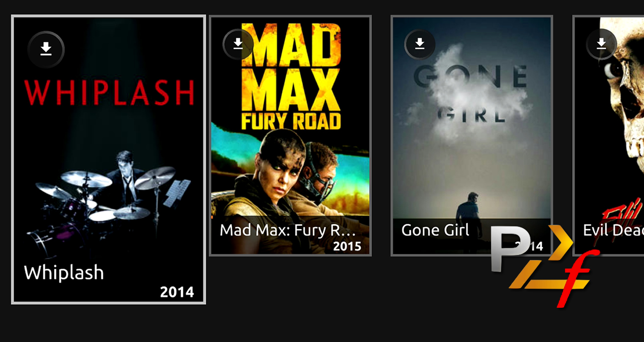This screenshot has height=342, width=644.
Task: Click the 2015 year label on the Mad Max card
Action: coord(347,246)
